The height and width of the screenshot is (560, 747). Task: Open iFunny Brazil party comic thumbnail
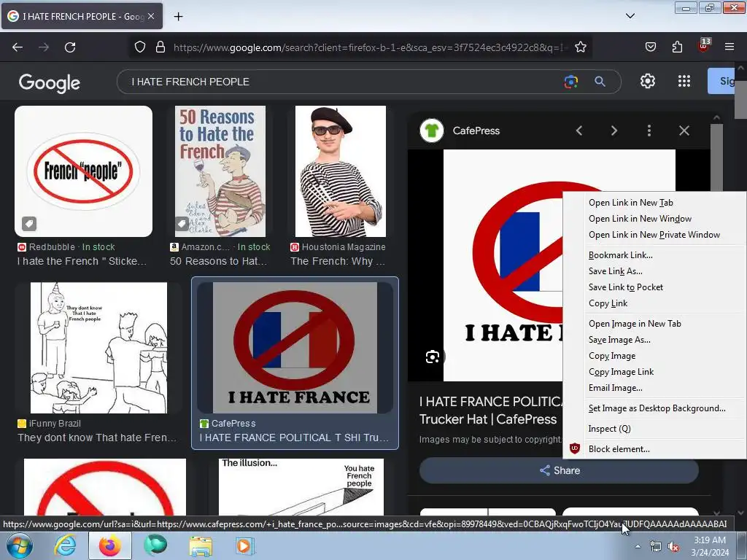point(98,348)
